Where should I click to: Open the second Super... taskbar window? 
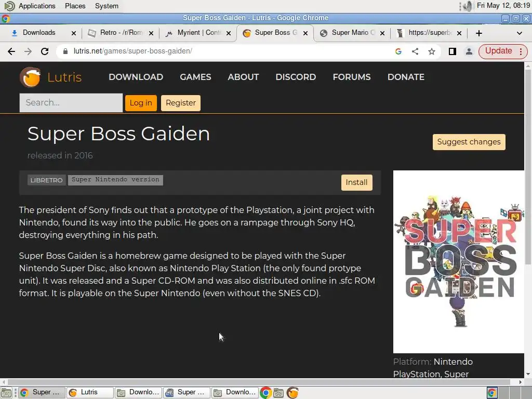(x=187, y=393)
